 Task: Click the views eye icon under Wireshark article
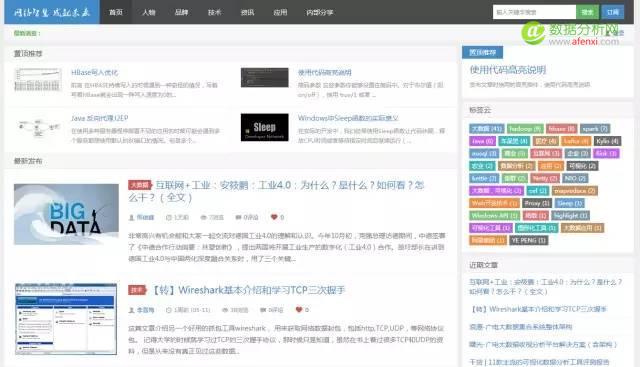point(225,310)
